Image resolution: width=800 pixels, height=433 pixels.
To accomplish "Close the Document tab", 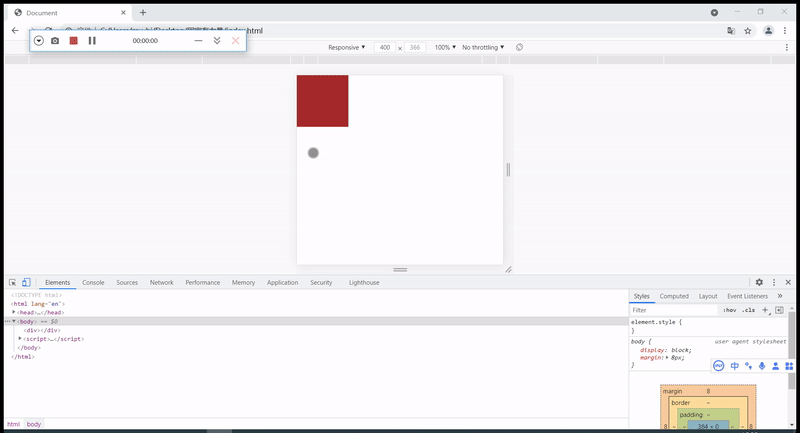I will click(123, 13).
